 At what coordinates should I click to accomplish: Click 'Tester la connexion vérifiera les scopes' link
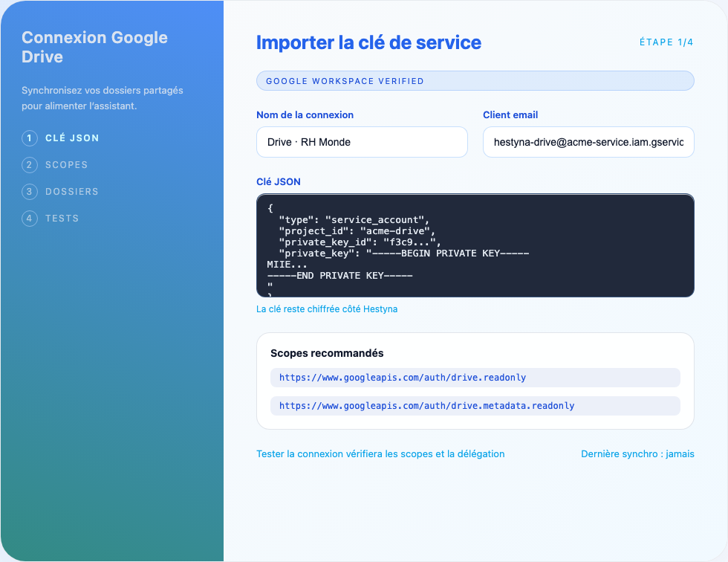click(x=380, y=453)
